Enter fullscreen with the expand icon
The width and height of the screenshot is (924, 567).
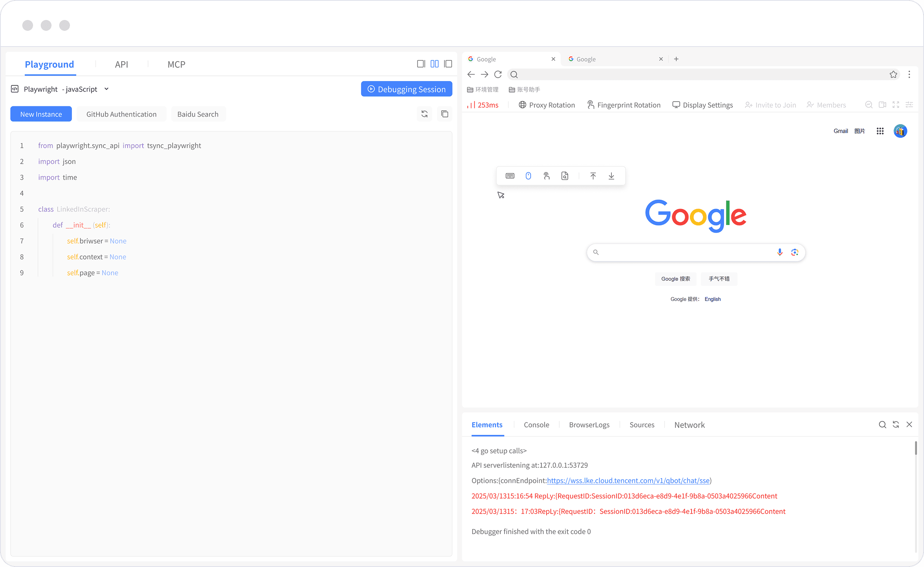click(x=896, y=105)
